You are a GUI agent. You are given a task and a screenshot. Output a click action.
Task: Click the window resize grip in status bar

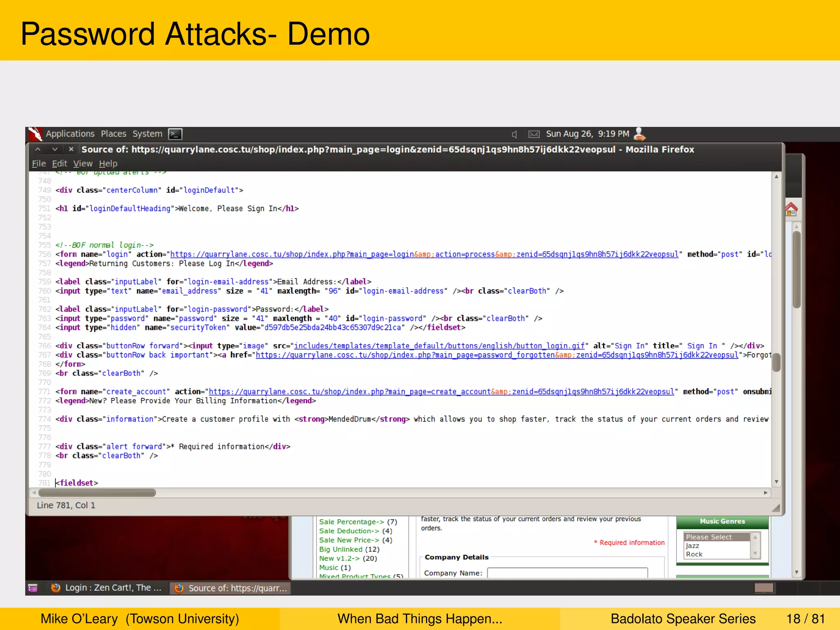click(776, 508)
